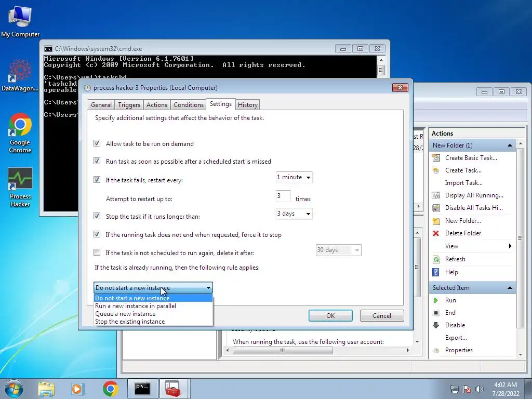532x399 pixels.
Task: Toggle Run task as soon as possible checkbox
Action: [97, 161]
